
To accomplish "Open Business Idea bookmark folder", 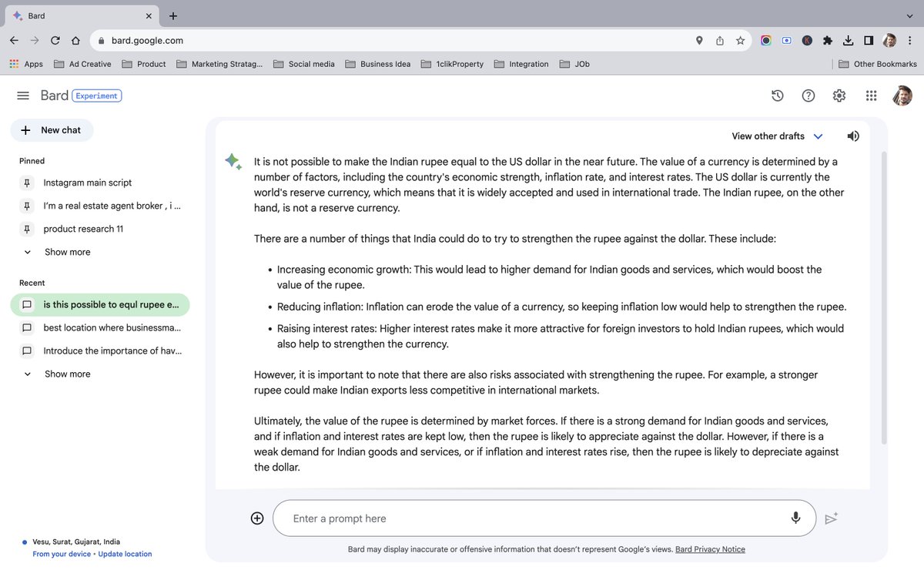I will pyautogui.click(x=378, y=64).
